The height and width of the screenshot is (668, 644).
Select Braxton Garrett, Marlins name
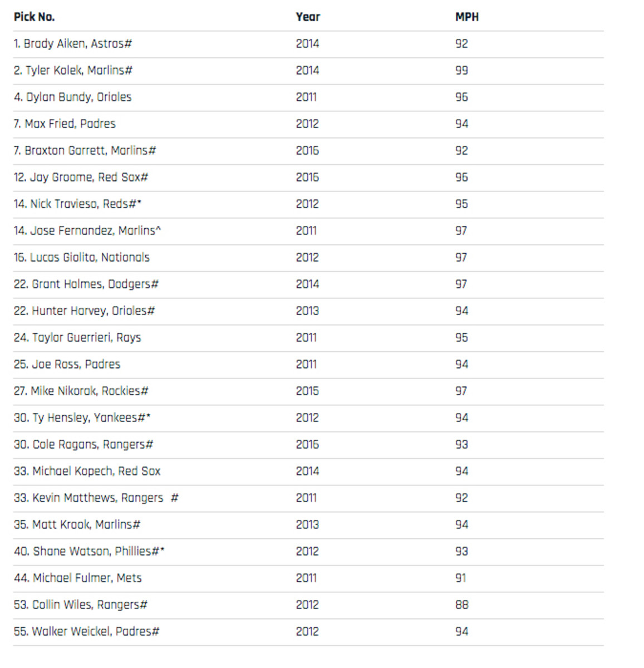[85, 150]
